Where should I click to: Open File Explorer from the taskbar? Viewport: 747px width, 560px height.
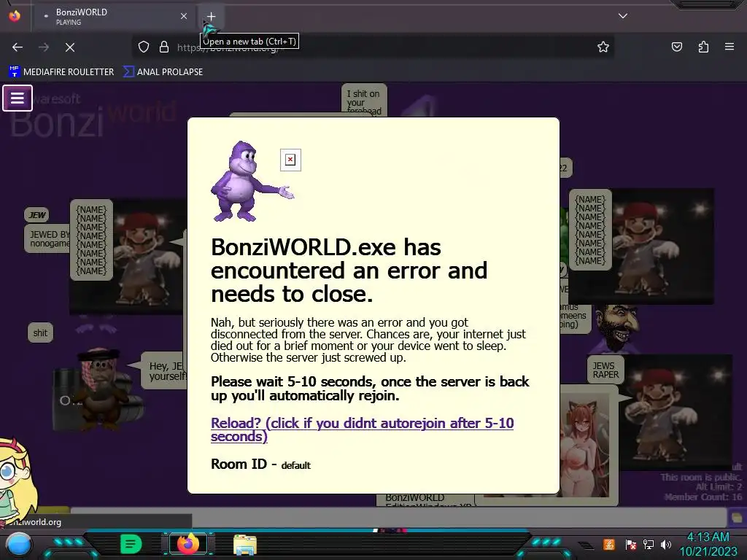[245, 544]
